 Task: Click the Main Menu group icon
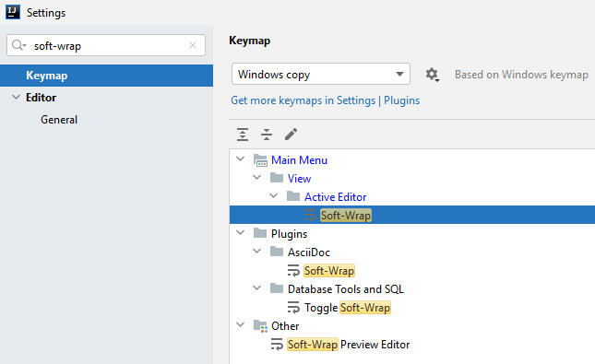click(x=260, y=160)
